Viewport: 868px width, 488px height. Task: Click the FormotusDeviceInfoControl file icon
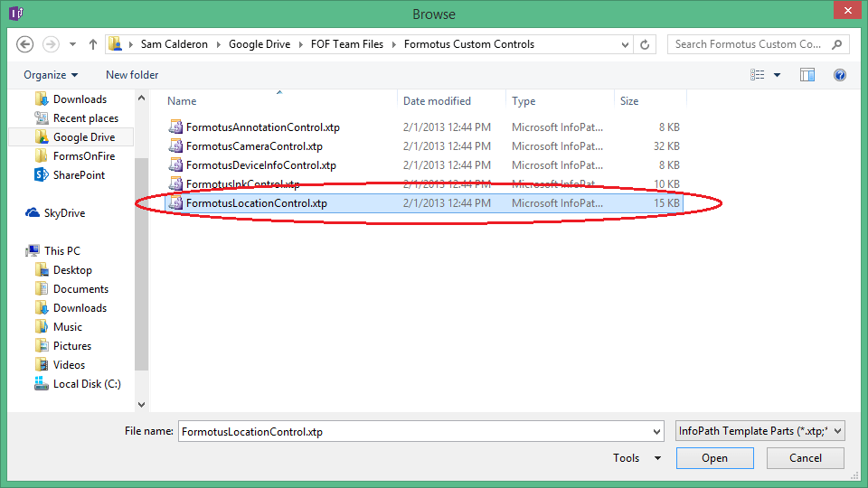175,164
